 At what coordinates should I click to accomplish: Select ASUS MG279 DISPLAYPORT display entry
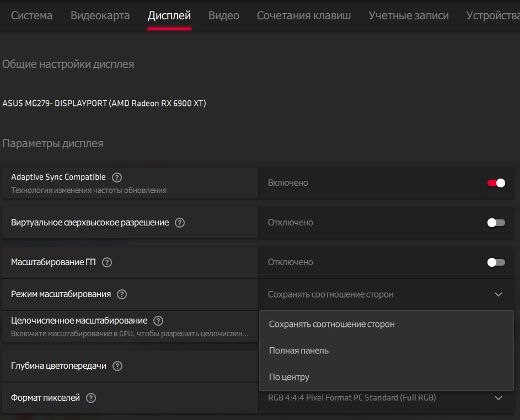(x=104, y=103)
